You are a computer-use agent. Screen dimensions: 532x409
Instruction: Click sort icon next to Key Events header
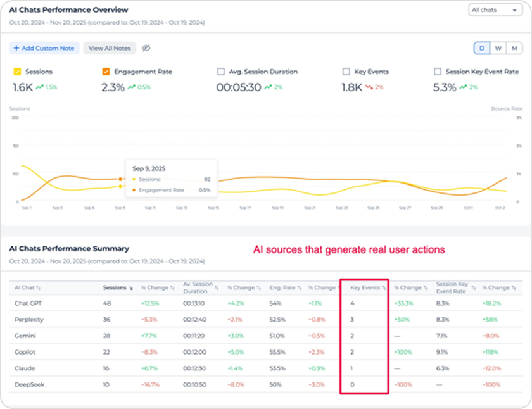[384, 288]
